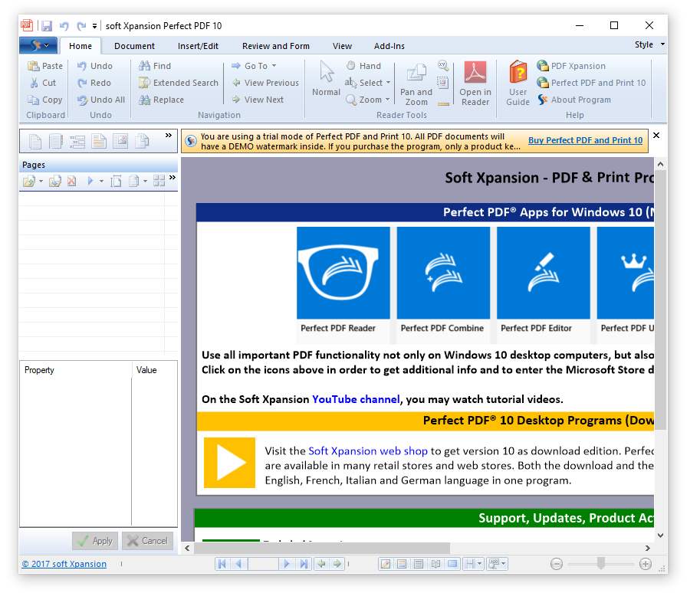Click Undo All in the ribbon
Screen dimensions: 700x593
click(101, 100)
